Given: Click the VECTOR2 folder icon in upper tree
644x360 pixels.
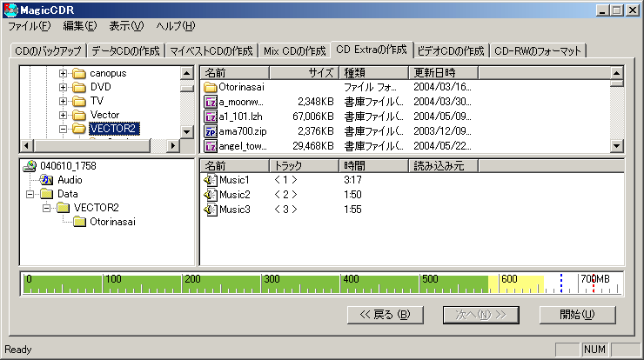Looking at the screenshot, I should [79, 129].
